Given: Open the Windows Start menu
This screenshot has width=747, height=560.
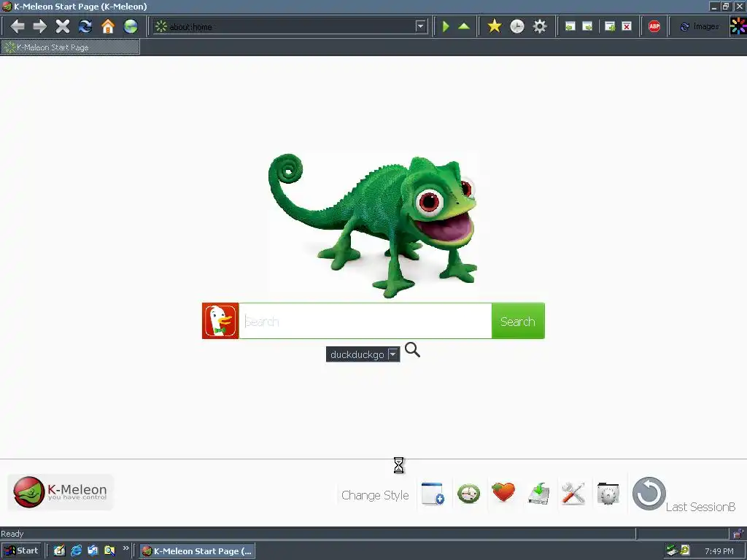Looking at the screenshot, I should pos(21,551).
